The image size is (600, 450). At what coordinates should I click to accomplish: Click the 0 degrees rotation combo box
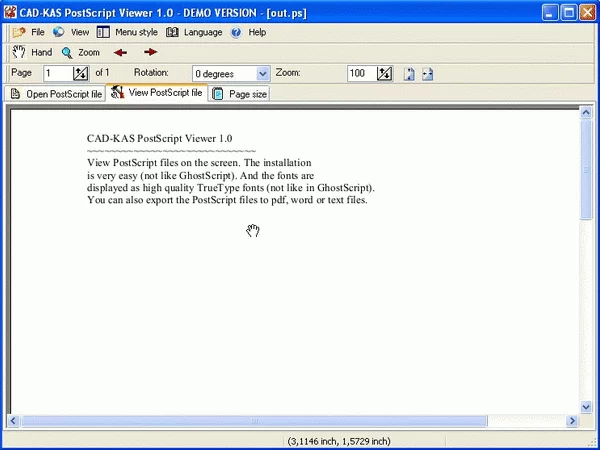[231, 73]
